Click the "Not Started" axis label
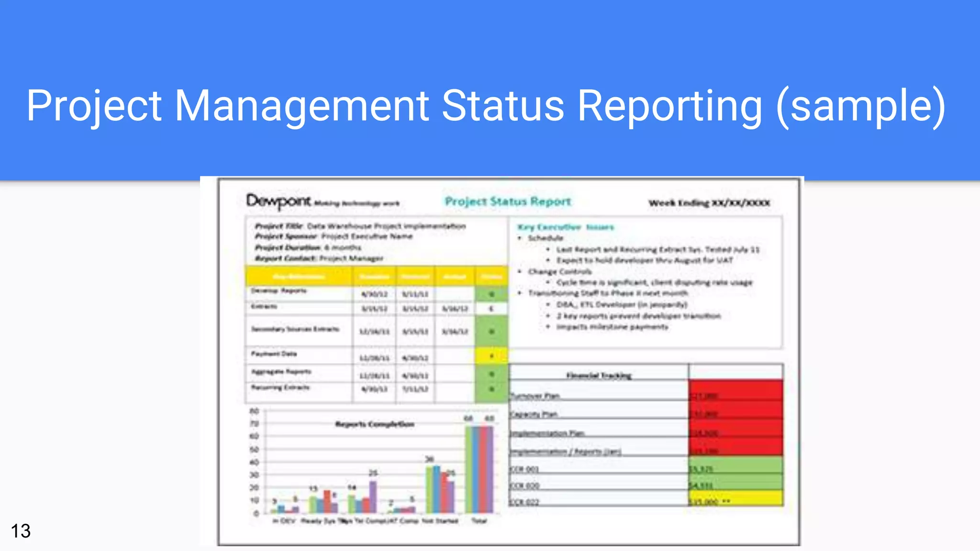980x551 pixels. [440, 521]
